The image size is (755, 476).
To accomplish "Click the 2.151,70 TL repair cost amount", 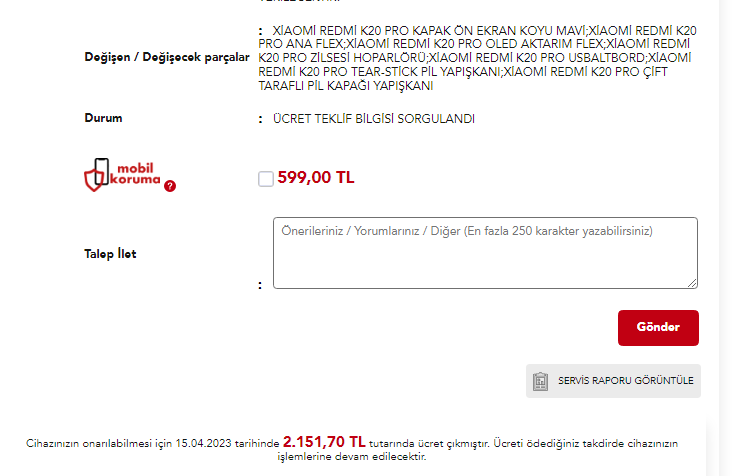I will click(x=324, y=442).
